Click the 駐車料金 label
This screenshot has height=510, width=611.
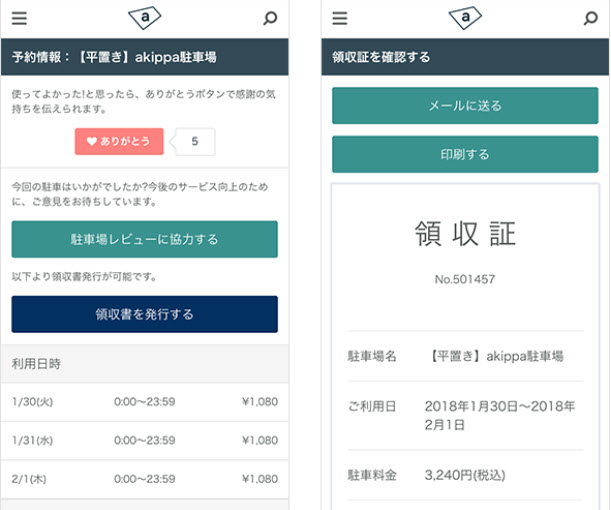372,475
